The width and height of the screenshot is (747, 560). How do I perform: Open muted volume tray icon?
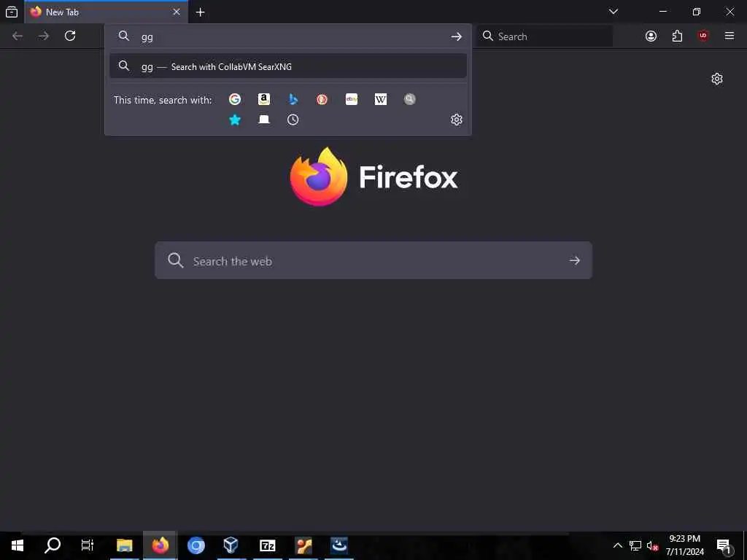652,545
